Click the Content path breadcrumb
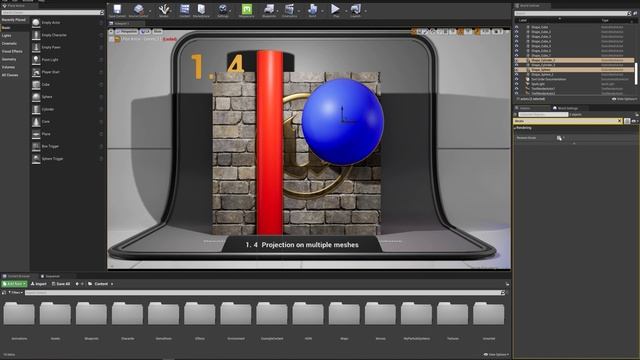This screenshot has height=360, width=640. (x=101, y=284)
